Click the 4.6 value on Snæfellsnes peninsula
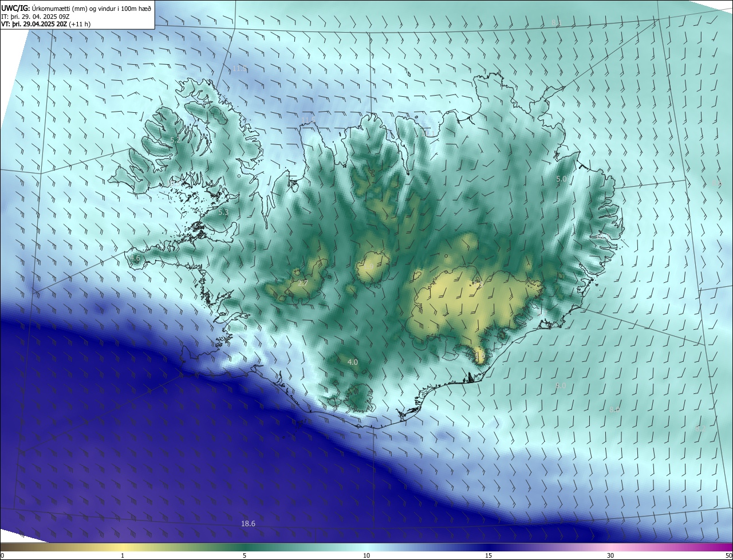The image size is (733, 560). (x=135, y=258)
